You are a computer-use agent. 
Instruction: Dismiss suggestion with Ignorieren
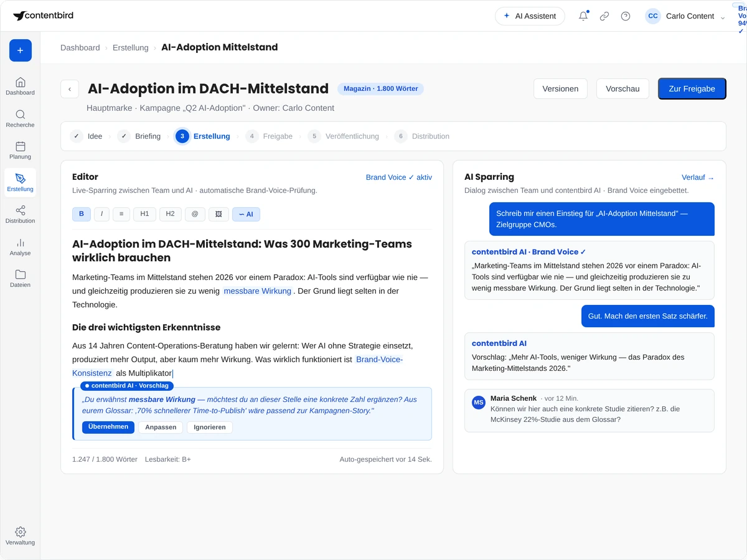(x=210, y=427)
